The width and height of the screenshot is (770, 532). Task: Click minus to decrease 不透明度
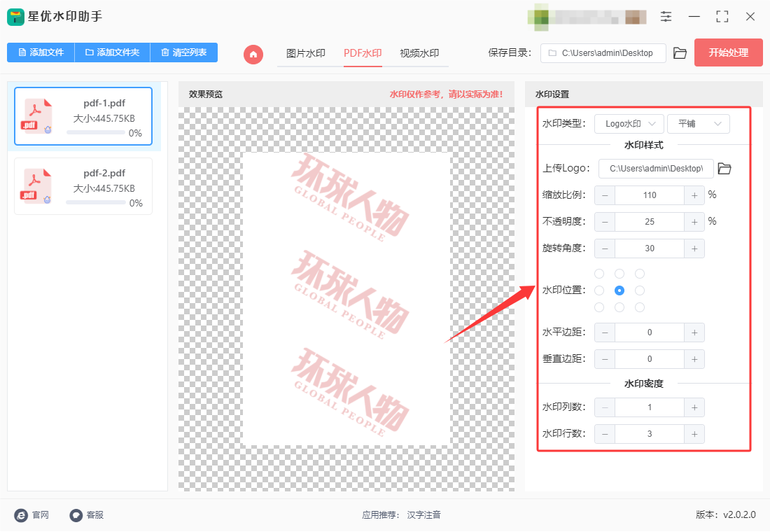(x=605, y=222)
